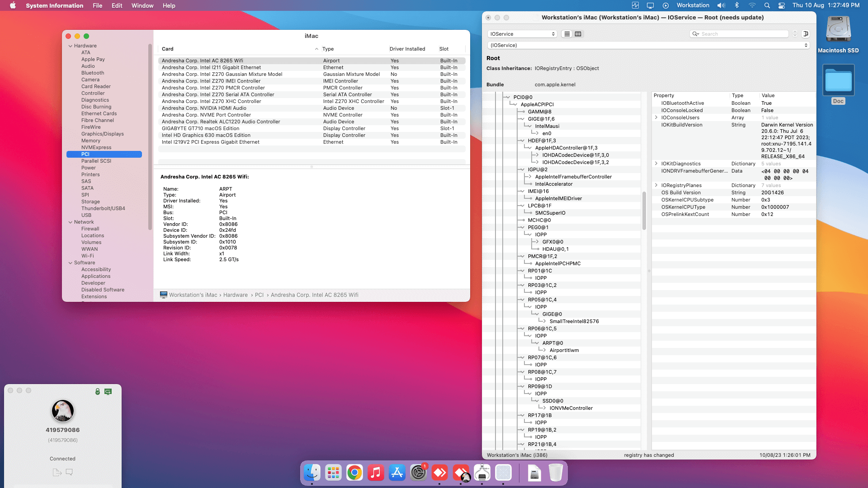Expand the IOKitDiagnostics dictionary row
This screenshot has height=488, width=868.
coord(656,164)
